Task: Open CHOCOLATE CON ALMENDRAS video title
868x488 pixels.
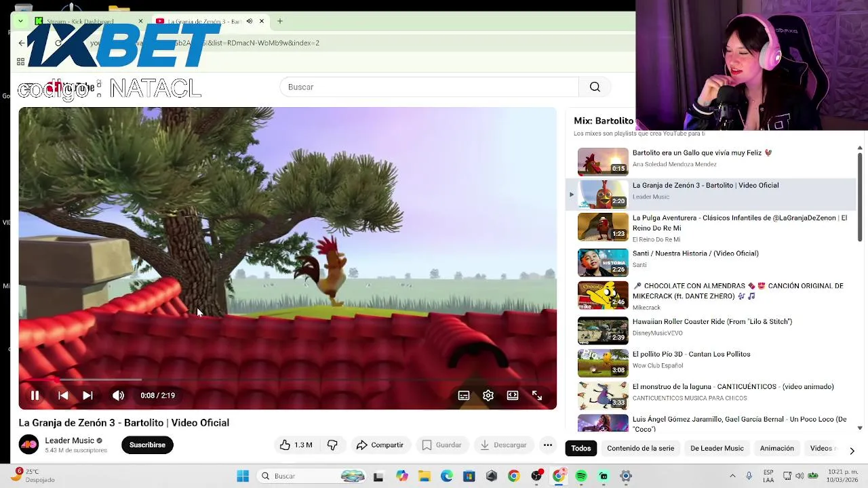Action: tap(738, 291)
